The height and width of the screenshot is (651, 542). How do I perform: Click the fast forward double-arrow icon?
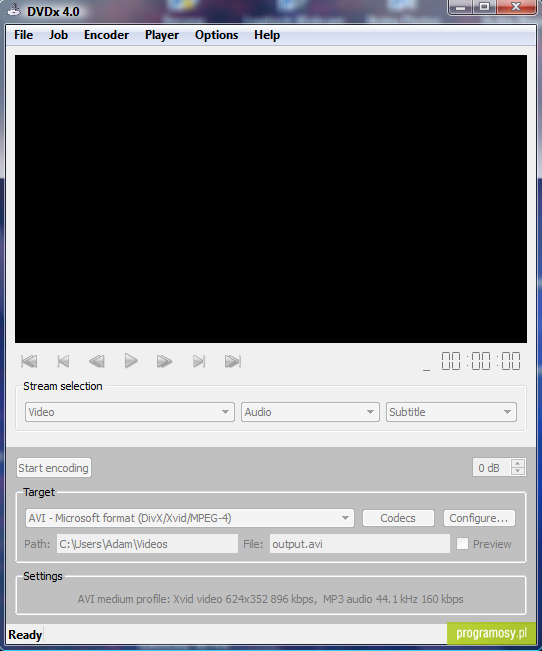164,361
